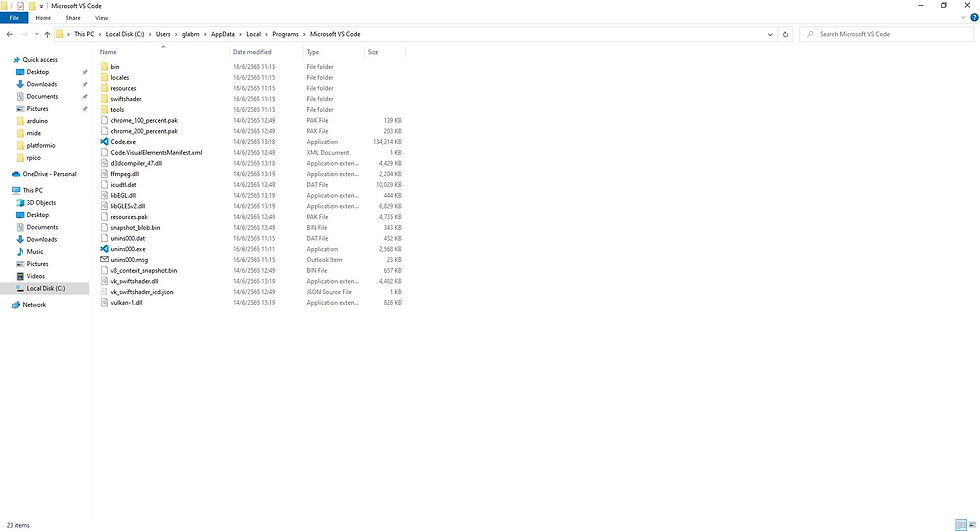
Task: Select chrome_200_percent.pak file
Action: tap(144, 131)
